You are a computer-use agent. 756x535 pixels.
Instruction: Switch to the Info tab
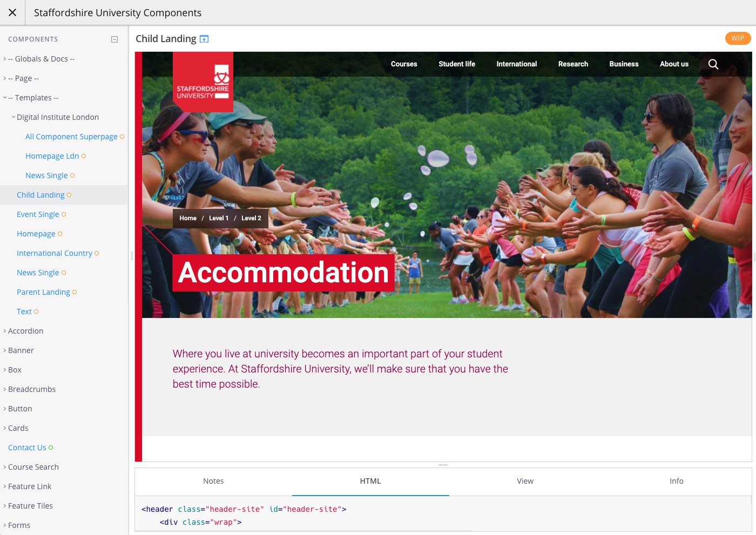point(677,481)
